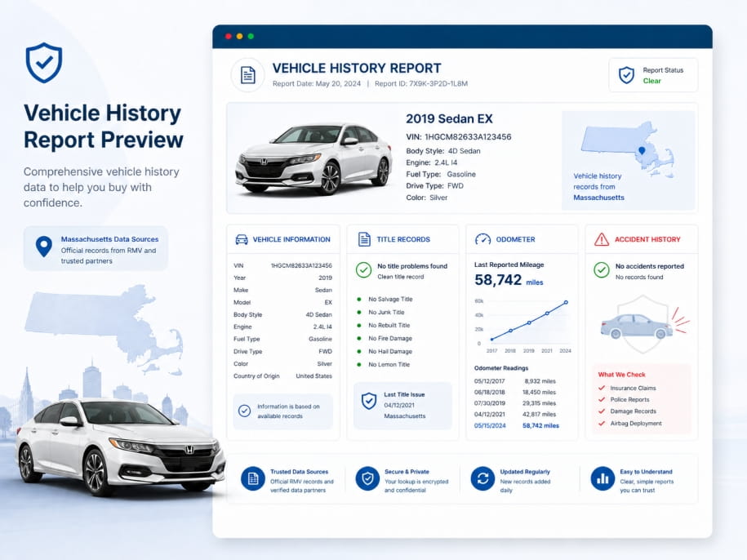Viewport: 747px width, 560px height.
Task: Open the Report Status Clear badge
Action: 653,75
